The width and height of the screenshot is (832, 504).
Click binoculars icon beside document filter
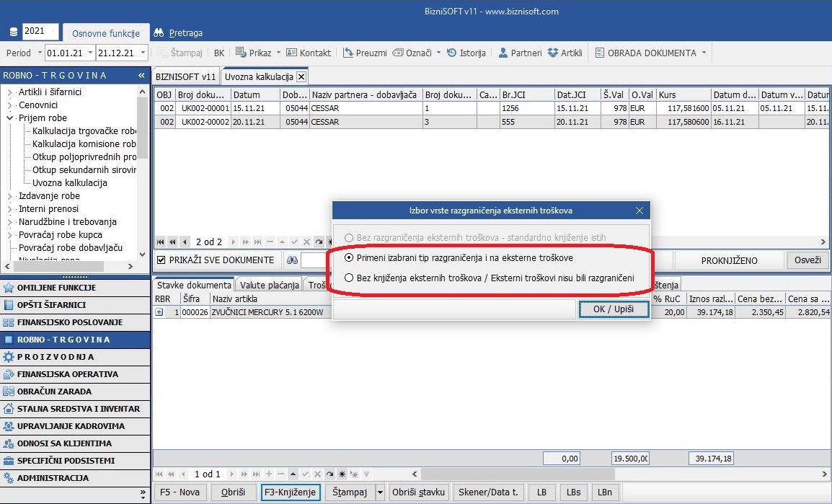[292, 260]
